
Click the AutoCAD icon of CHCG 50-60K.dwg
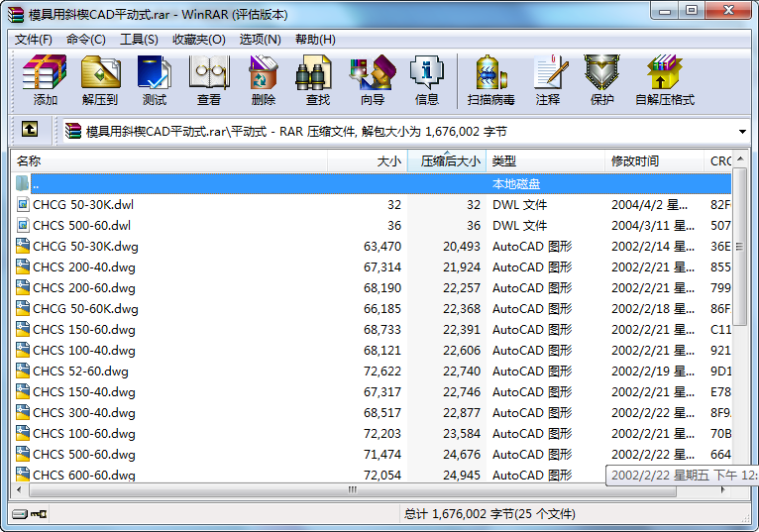click(23, 308)
